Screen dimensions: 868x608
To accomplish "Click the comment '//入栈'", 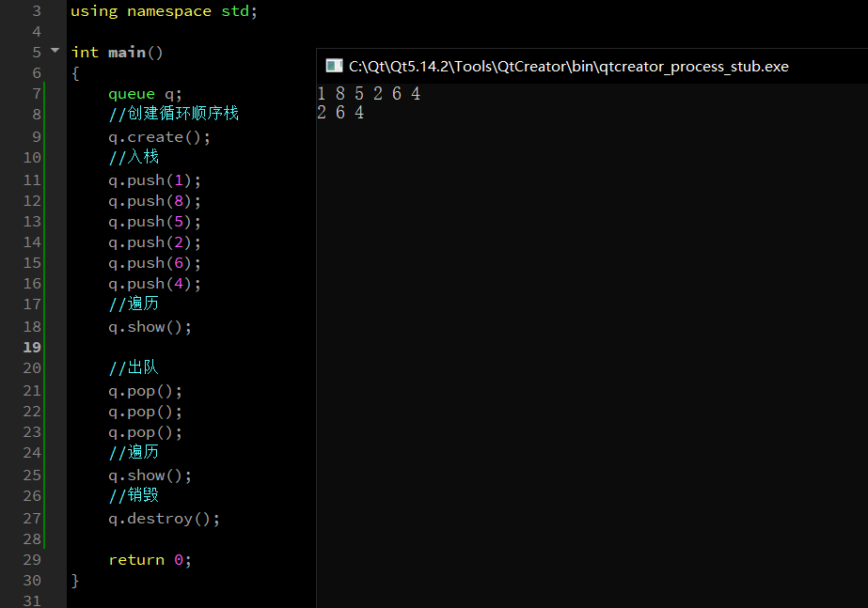I will click(134, 157).
